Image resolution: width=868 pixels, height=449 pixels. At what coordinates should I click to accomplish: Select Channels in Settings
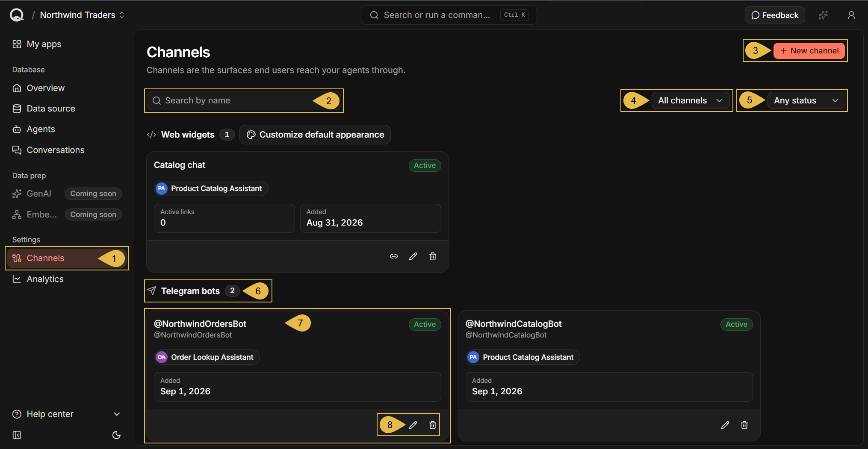[x=66, y=258]
